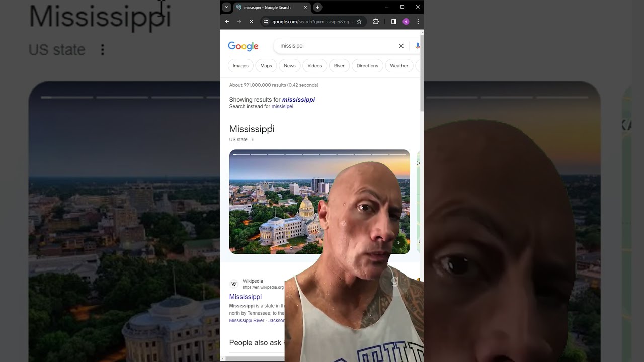This screenshot has width=644, height=362.
Task: Click the results count text
Action: click(274, 85)
